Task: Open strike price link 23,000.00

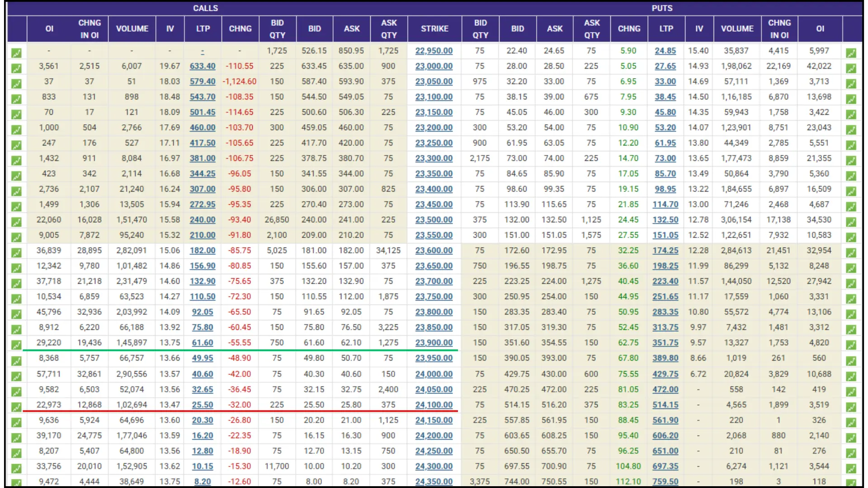Action: pyautogui.click(x=434, y=66)
